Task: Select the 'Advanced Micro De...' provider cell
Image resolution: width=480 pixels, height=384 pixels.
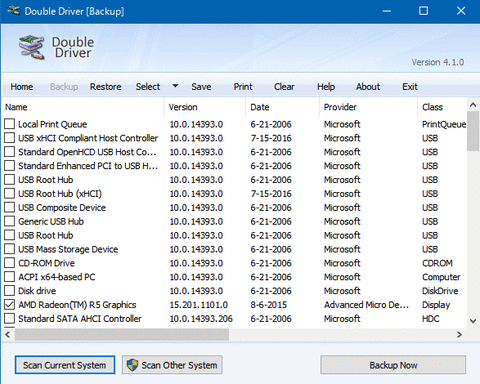Action: click(366, 305)
